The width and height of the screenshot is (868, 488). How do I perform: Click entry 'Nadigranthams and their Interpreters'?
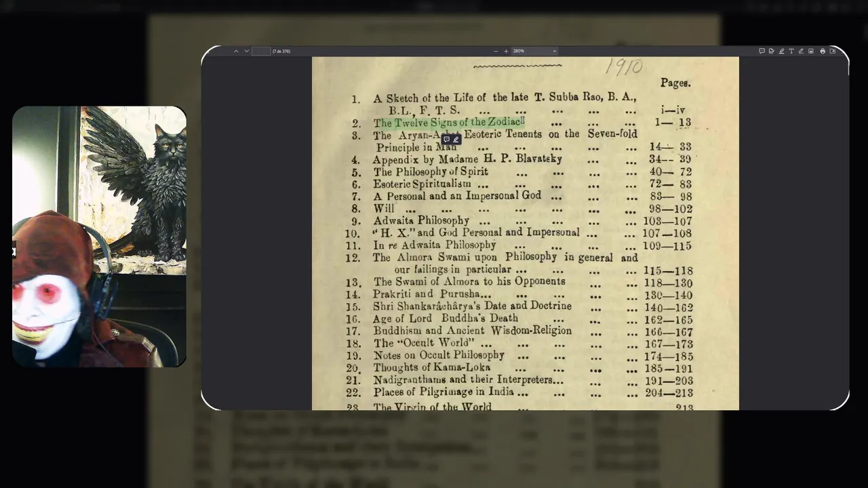462,380
